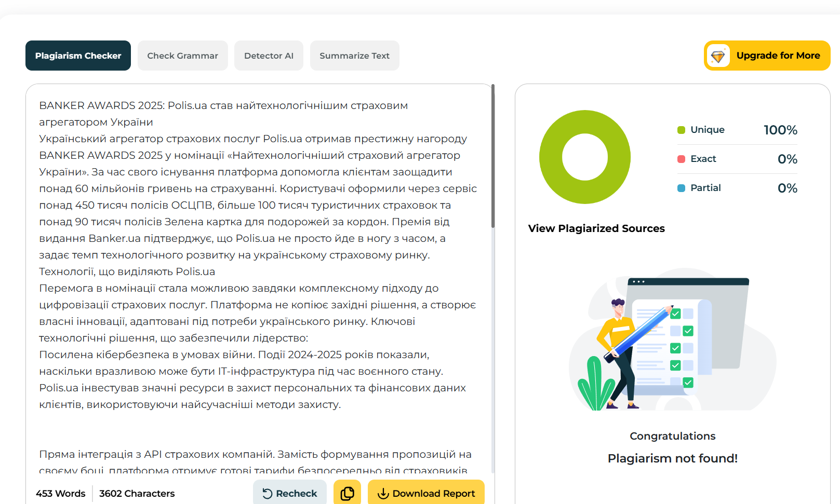840x504 pixels.
Task: Click the red Exact legend dot
Action: [681, 159]
